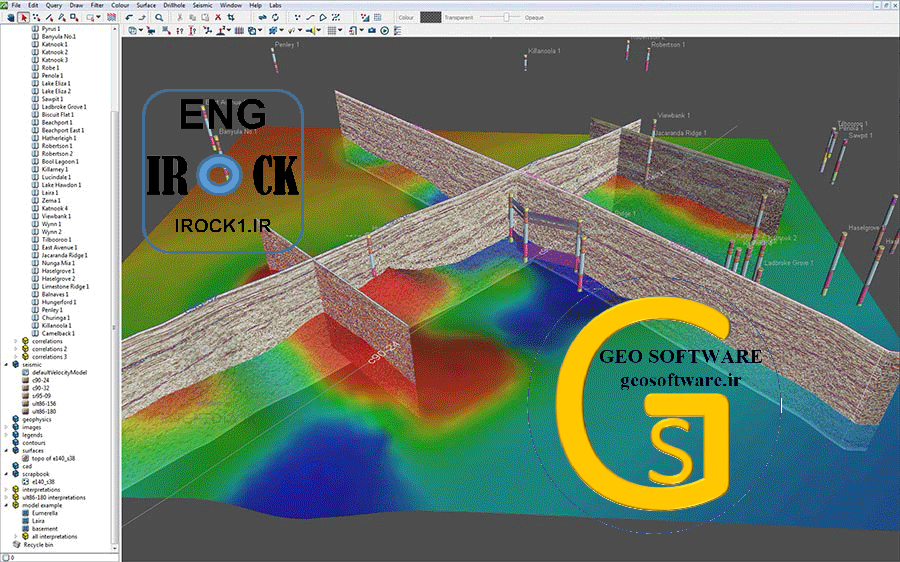Open the Labs menu
This screenshot has height=562, width=900.
click(275, 5)
